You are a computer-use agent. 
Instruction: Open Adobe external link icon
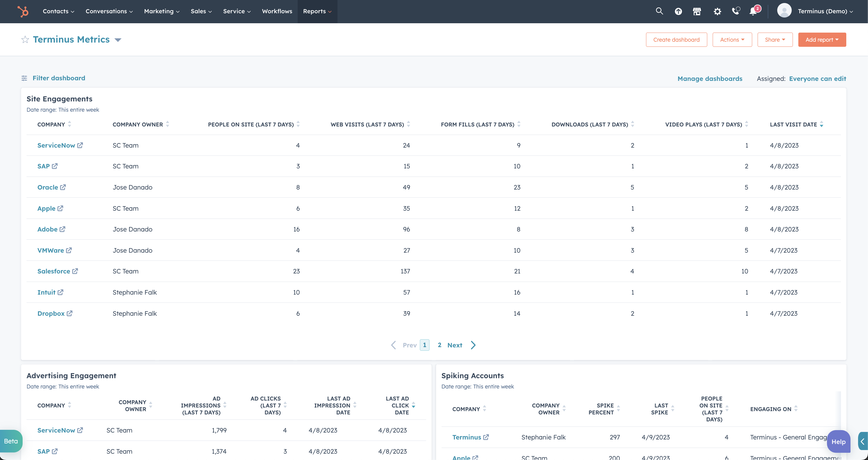62,229
